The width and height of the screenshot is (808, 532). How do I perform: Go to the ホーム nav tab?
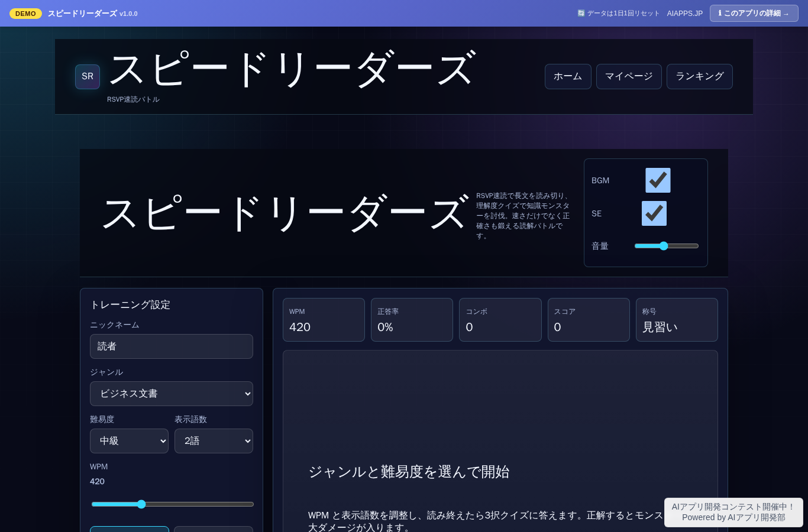[x=568, y=76]
